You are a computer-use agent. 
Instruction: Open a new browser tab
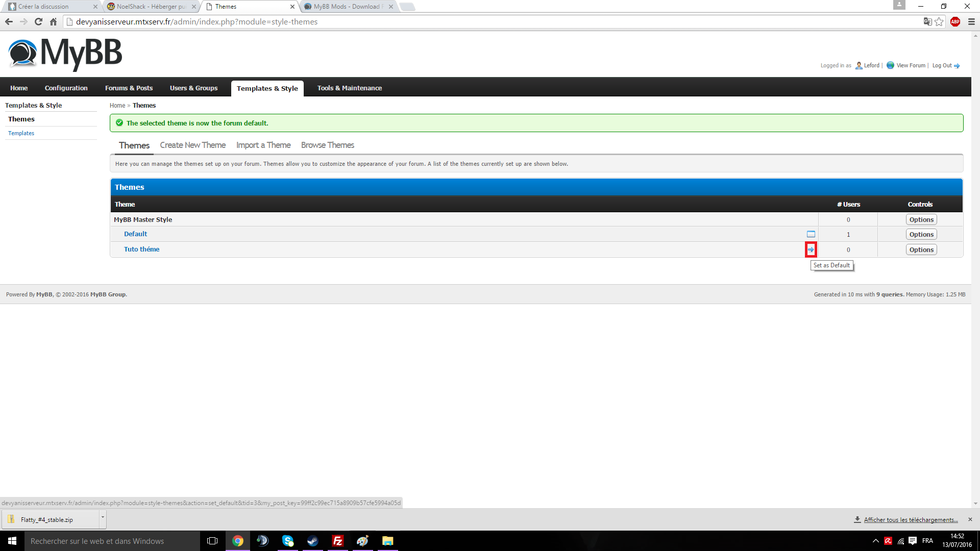(407, 7)
